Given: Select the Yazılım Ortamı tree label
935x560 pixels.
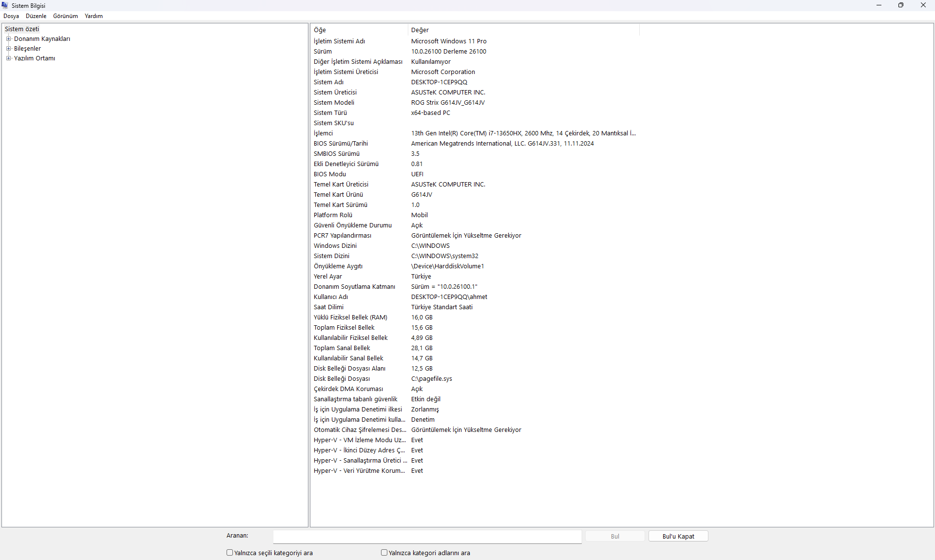Looking at the screenshot, I should tap(35, 58).
